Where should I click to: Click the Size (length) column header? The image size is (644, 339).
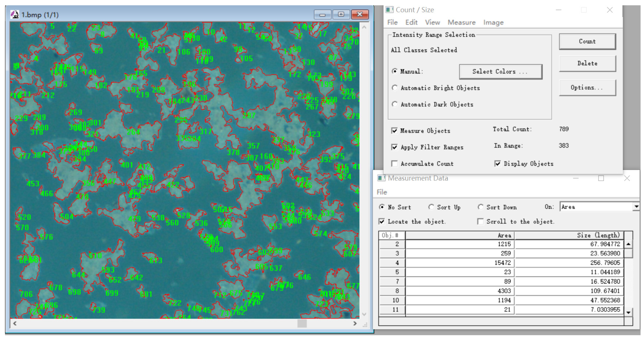click(569, 235)
